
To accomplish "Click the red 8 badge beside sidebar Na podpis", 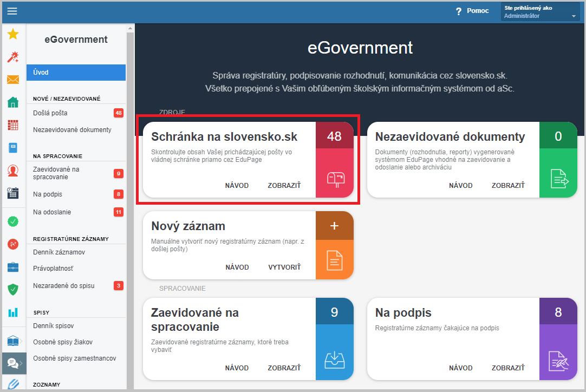I will (119, 194).
